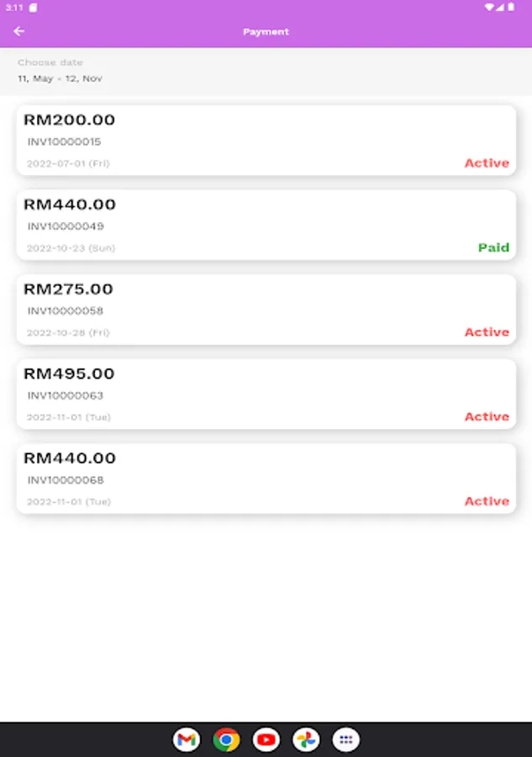Select invoice INV10000058 for RM275.00

point(266,310)
